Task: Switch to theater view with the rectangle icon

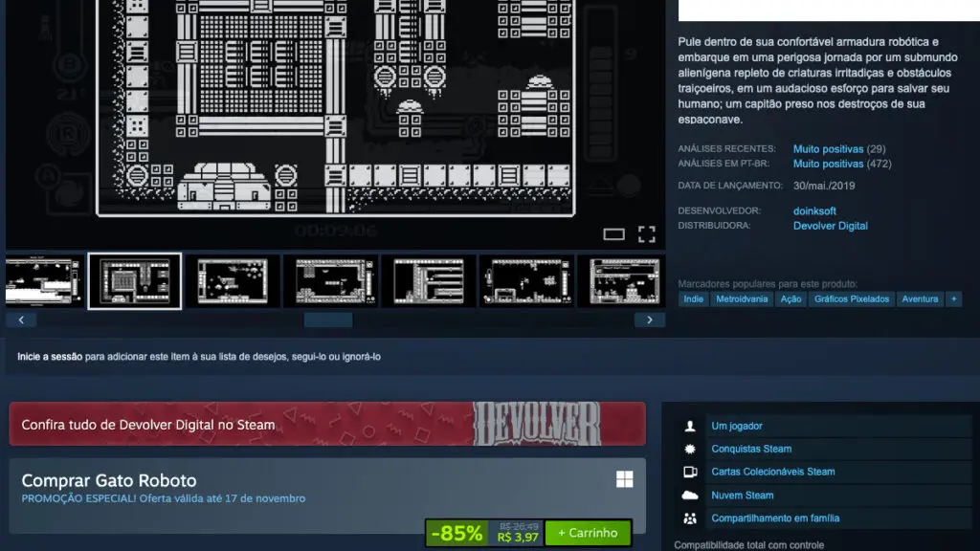Action: [x=614, y=232]
